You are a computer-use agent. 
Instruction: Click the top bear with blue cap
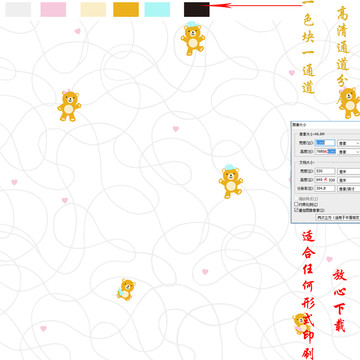coord(193,38)
